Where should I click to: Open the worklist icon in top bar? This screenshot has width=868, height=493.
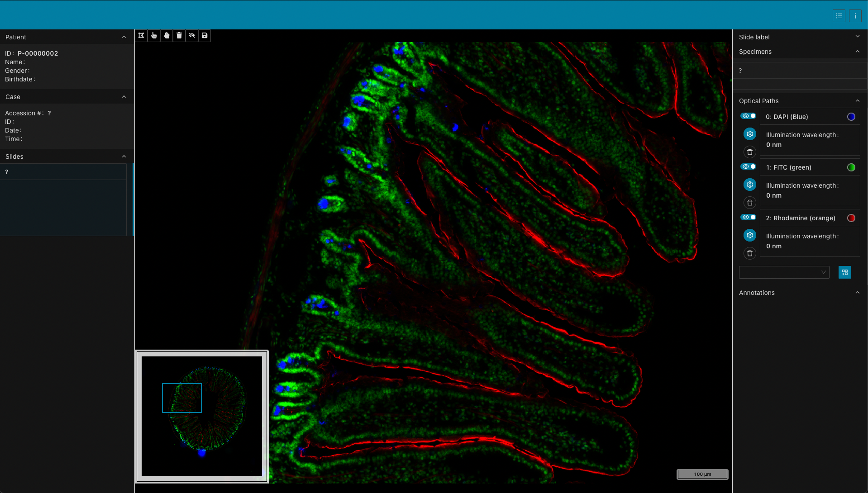(x=839, y=16)
